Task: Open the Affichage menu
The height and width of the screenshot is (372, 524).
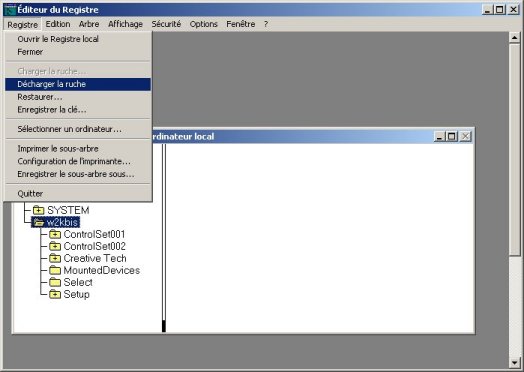Action: click(x=125, y=24)
